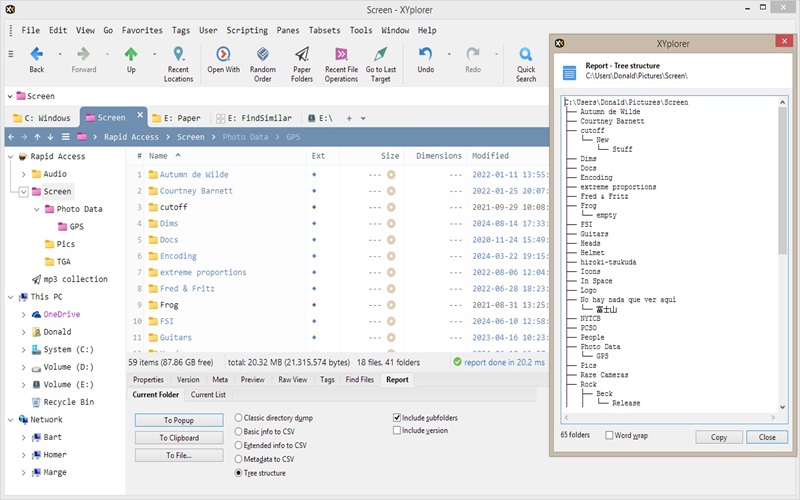This screenshot has width=800, height=500.
Task: Switch to Current List sub-tab
Action: [x=208, y=394]
